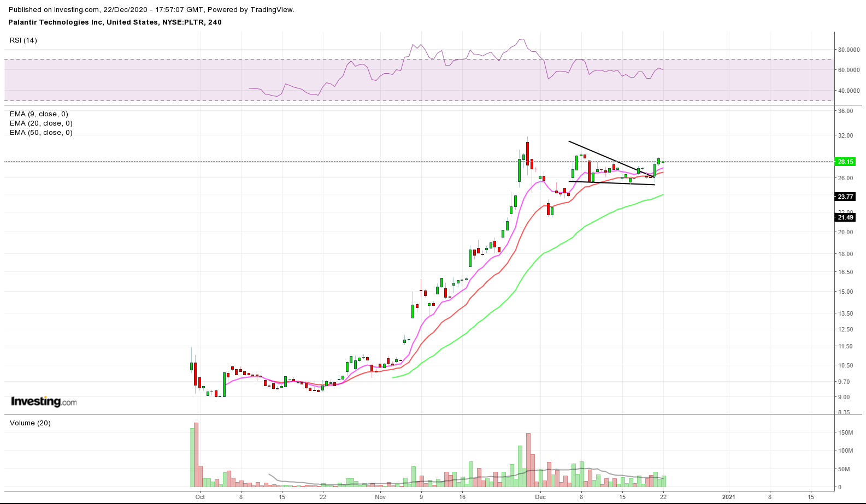Viewport: 866px width, 504px height.
Task: Click the 13.50 price axis label
Action: click(845, 313)
